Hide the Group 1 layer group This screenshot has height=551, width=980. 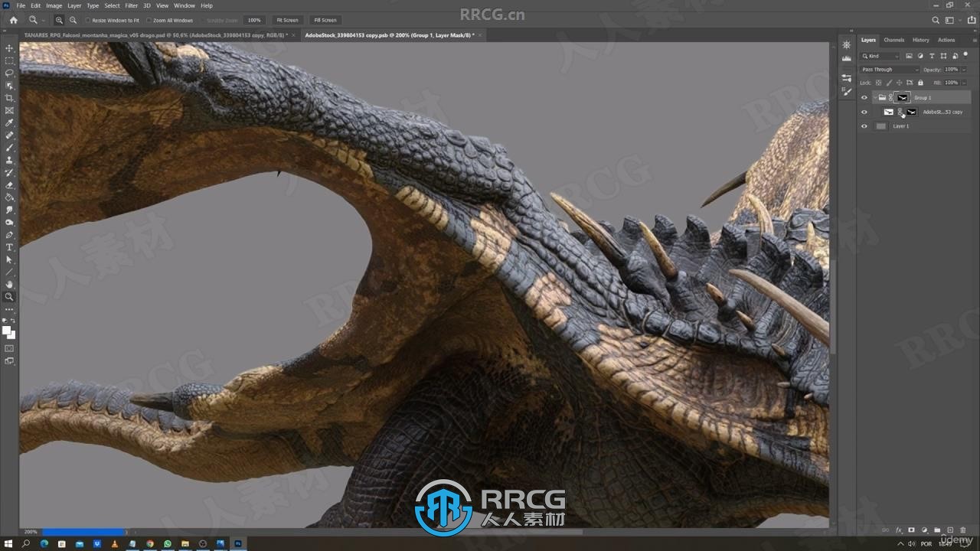click(x=864, y=97)
